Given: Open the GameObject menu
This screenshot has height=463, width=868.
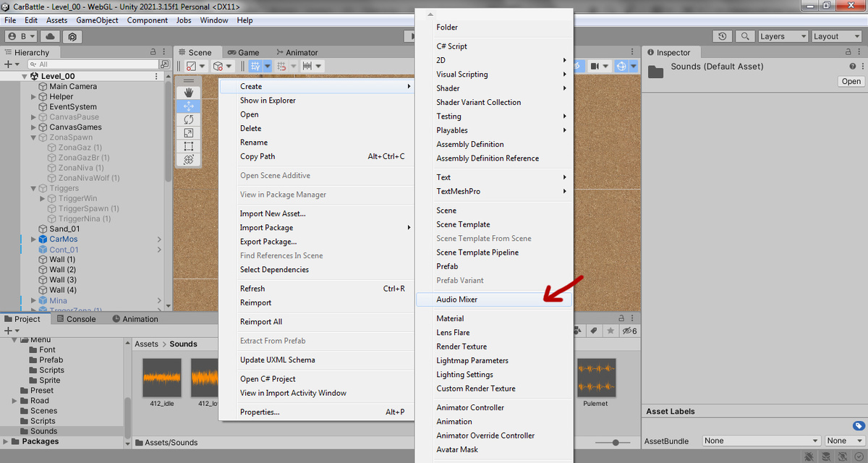Looking at the screenshot, I should coord(97,20).
